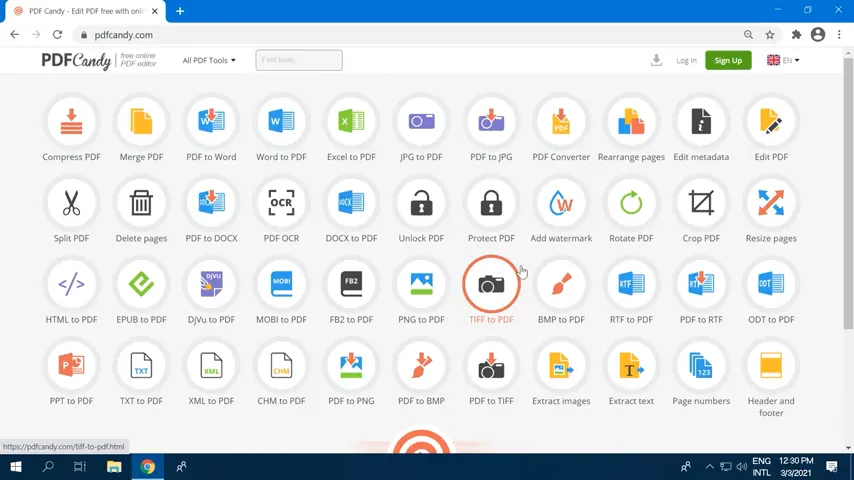Select the FB2 to PDF tool
Image resolution: width=854 pixels, height=480 pixels.
[x=351, y=284]
